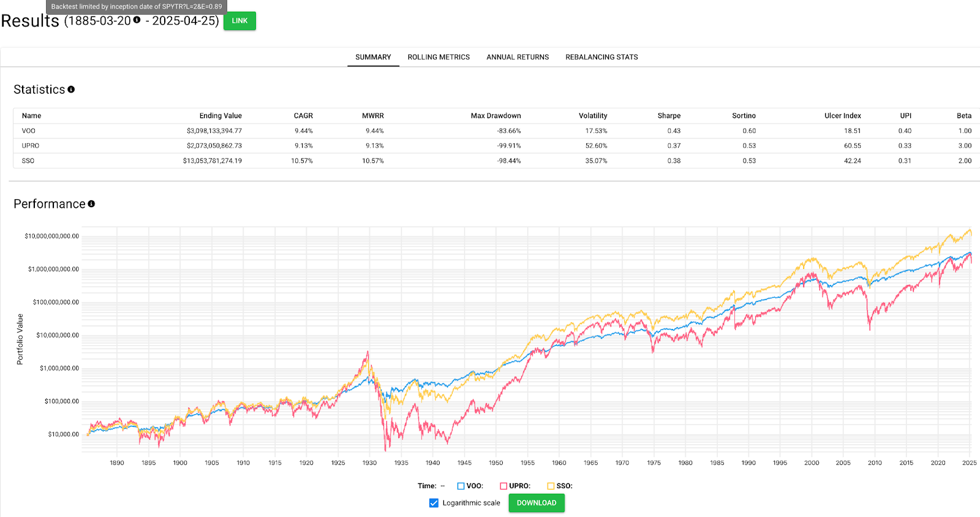Click info icon next to start date

137,20
